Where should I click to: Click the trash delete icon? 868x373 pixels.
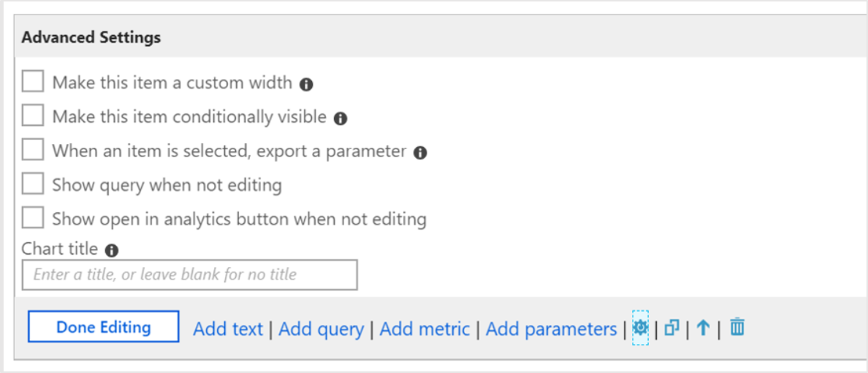(x=737, y=328)
